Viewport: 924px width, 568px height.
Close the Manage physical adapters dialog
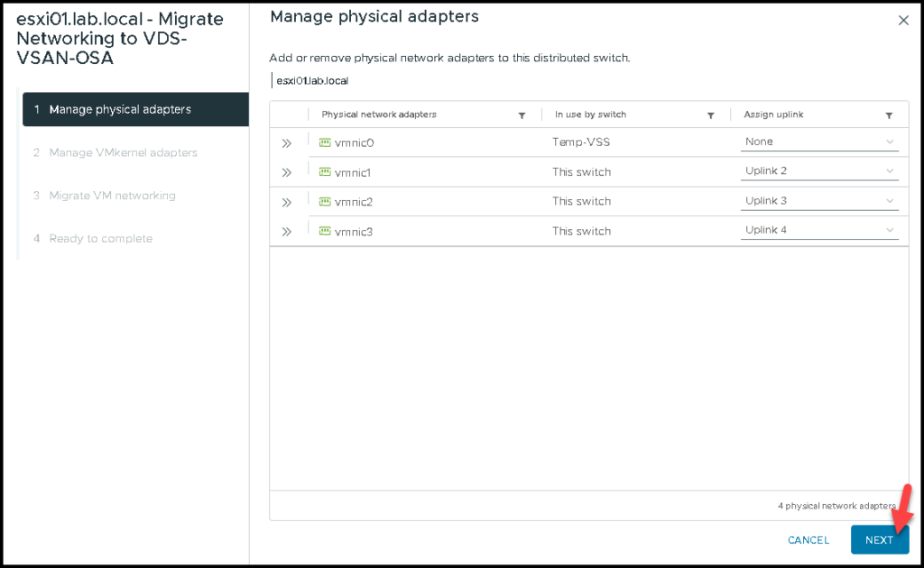(x=903, y=19)
